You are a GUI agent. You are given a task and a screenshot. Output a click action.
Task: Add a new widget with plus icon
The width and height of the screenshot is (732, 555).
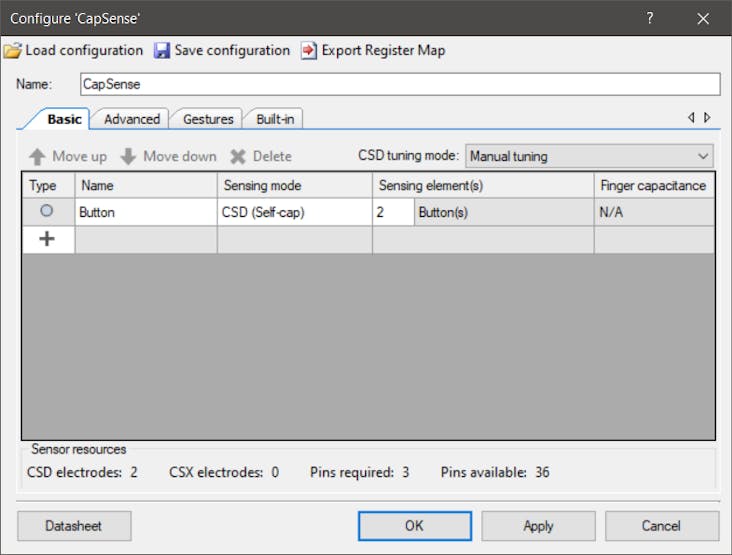pyautogui.click(x=47, y=239)
